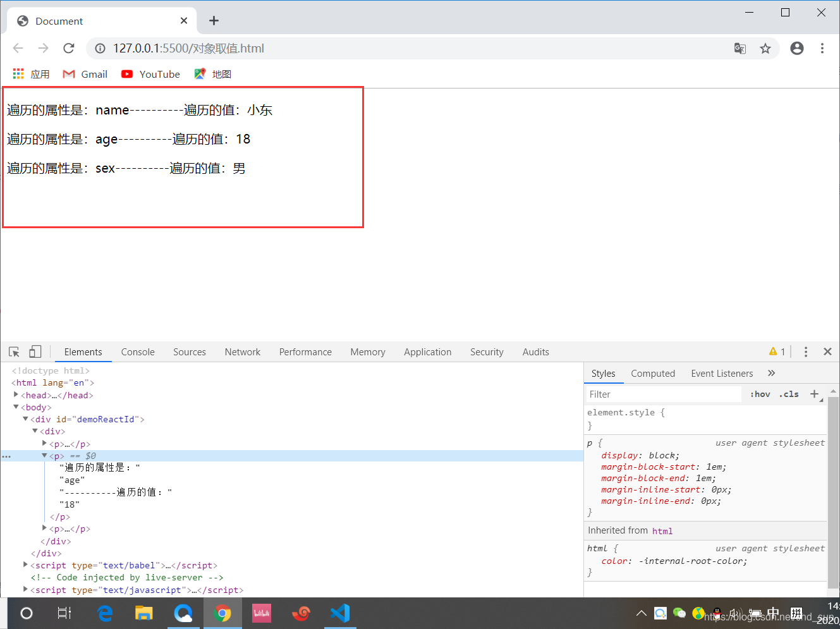The width and height of the screenshot is (840, 629).
Task: Activate the inspect element picker
Action: [14, 352]
